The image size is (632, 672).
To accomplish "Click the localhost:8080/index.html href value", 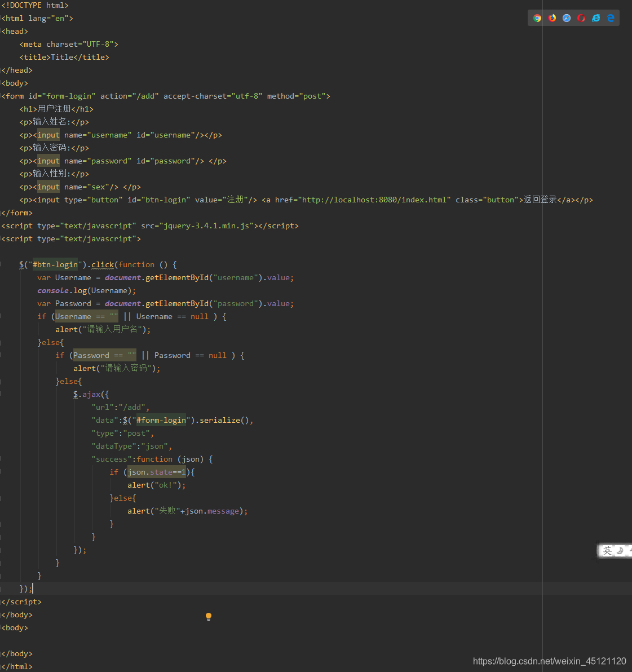I will point(374,200).
